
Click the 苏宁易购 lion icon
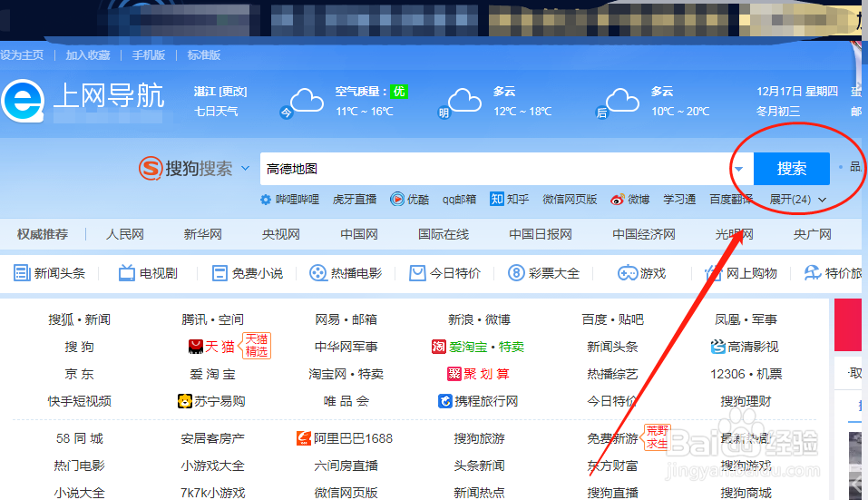[x=184, y=401]
